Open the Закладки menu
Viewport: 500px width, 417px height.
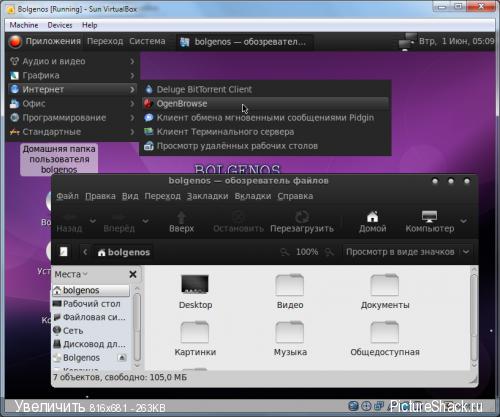click(x=207, y=196)
